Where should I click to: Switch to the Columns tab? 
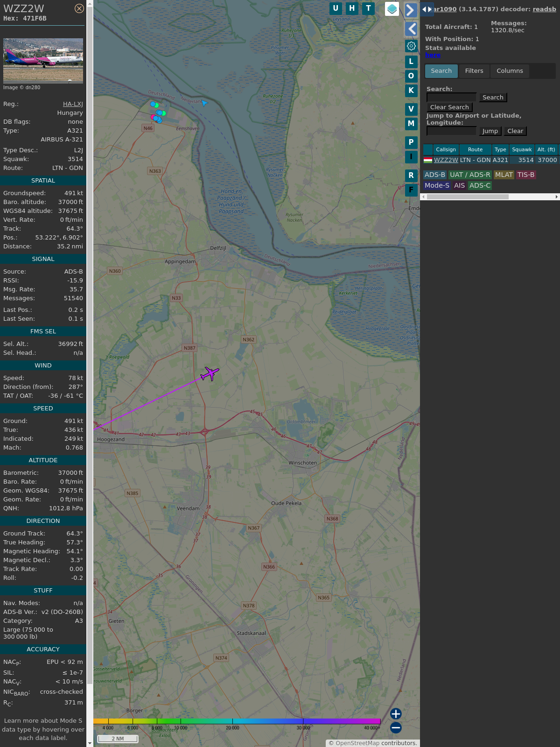[x=510, y=71]
